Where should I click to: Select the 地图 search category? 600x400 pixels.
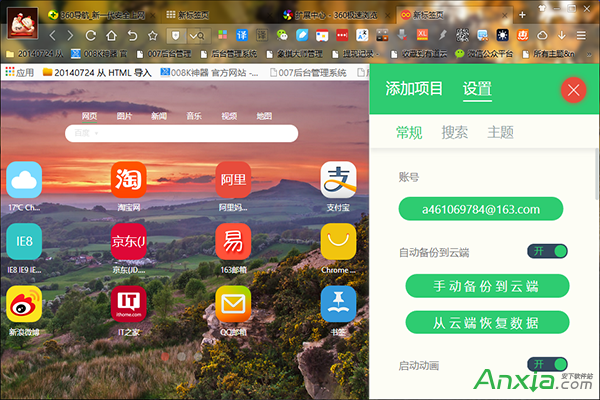264,116
